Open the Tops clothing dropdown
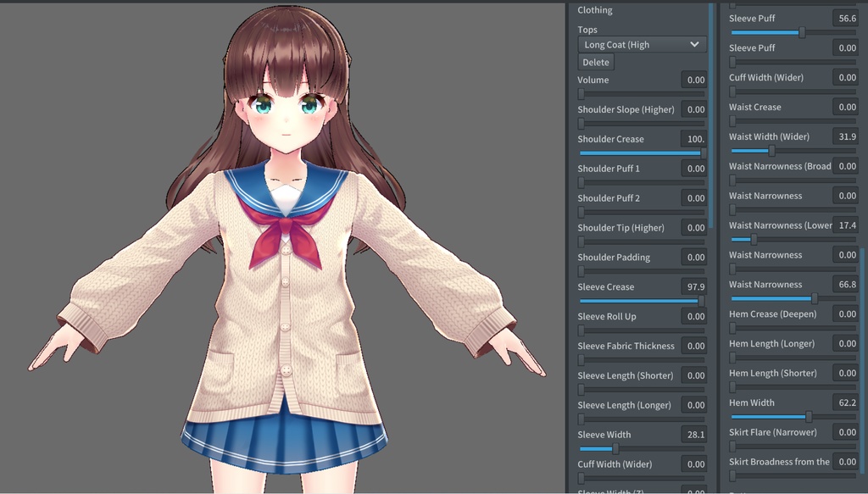The width and height of the screenshot is (868, 494). click(x=642, y=44)
